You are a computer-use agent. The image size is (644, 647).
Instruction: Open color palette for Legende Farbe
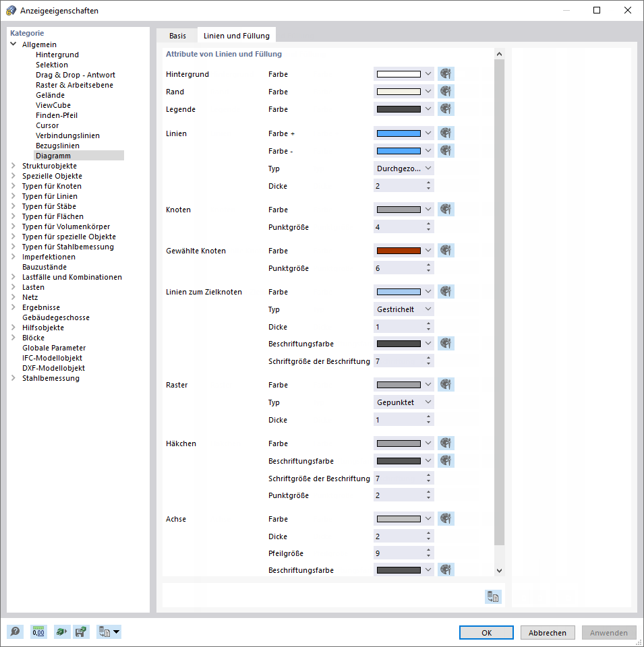446,109
